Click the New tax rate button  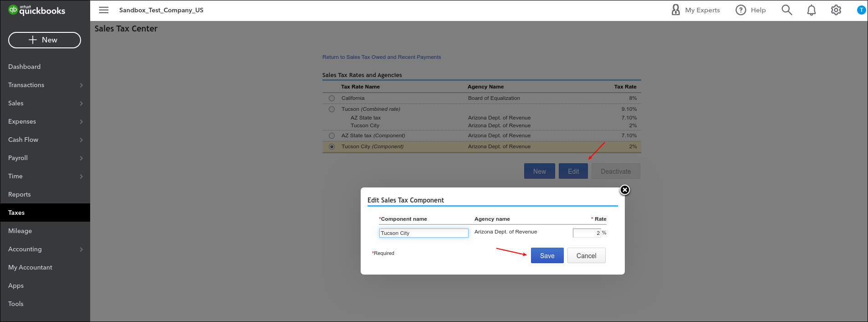pos(540,171)
